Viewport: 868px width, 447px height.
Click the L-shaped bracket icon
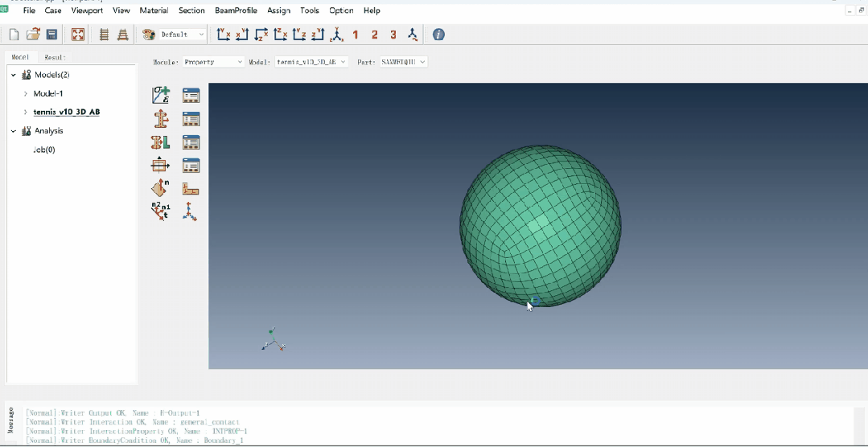coord(191,189)
